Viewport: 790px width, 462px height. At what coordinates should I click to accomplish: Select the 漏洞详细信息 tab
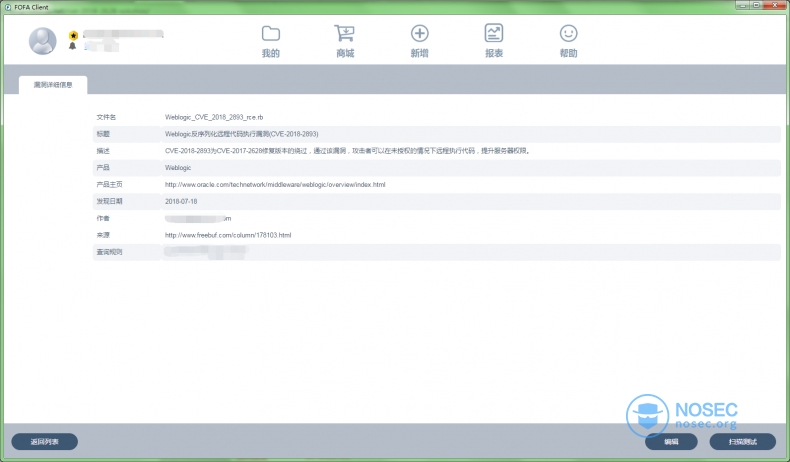pyautogui.click(x=53, y=85)
